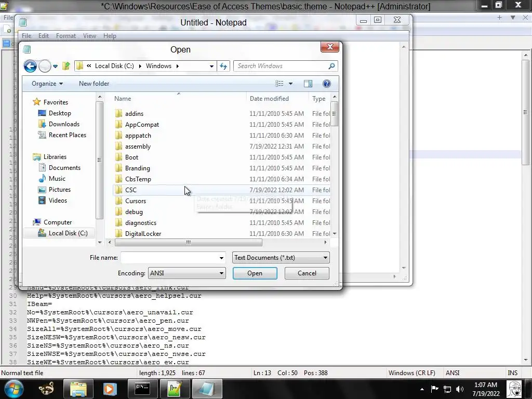
Task: Open Windows Explorer from the taskbar
Action: (78, 389)
